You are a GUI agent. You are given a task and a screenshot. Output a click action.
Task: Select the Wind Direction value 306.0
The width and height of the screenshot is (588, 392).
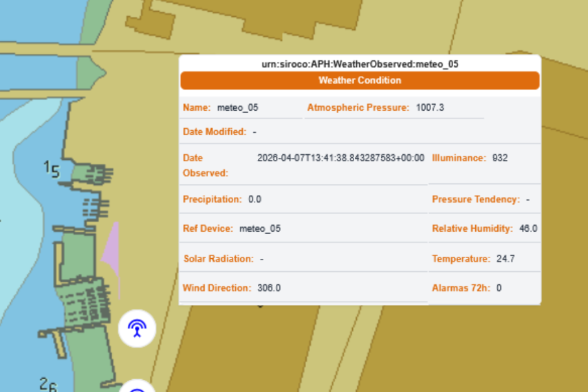[x=269, y=288]
